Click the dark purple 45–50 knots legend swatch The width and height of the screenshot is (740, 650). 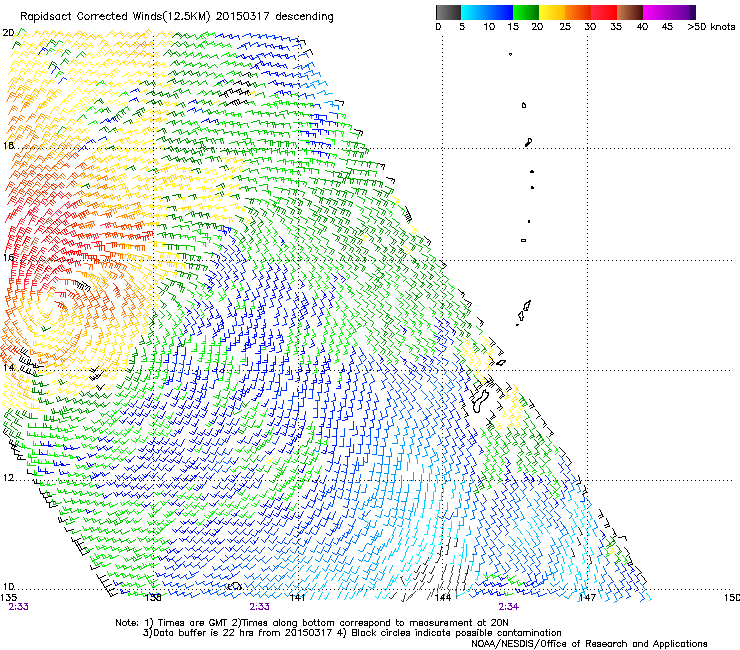682,12
